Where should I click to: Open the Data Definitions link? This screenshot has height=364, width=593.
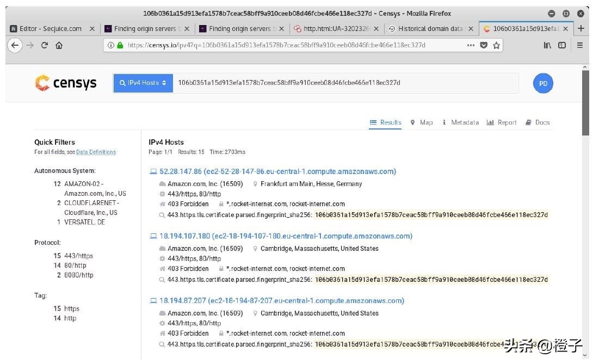click(x=96, y=152)
